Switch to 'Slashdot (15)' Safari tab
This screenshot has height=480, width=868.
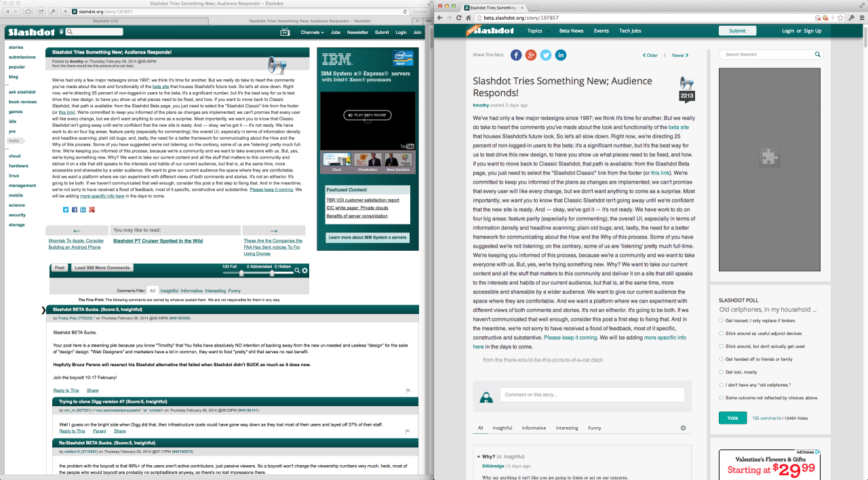click(x=104, y=21)
